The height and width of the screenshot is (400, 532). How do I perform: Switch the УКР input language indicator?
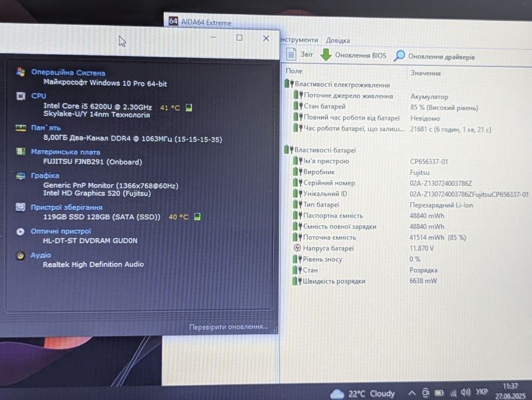(x=481, y=392)
